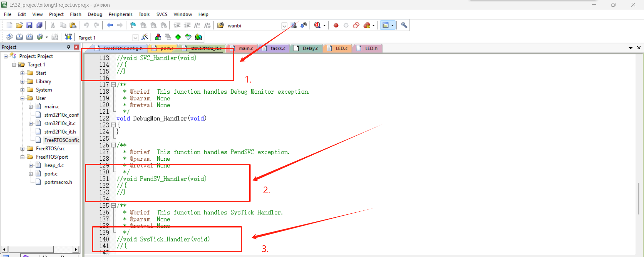This screenshot has height=257, width=644.
Task: Open the debug session dropdown arrow
Action: click(x=324, y=25)
